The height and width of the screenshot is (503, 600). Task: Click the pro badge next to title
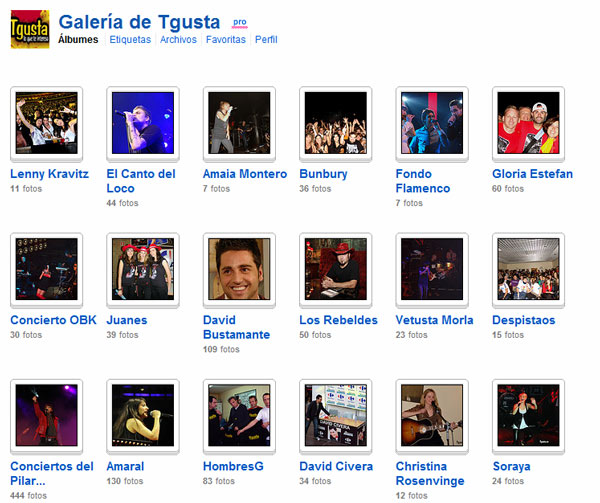239,21
